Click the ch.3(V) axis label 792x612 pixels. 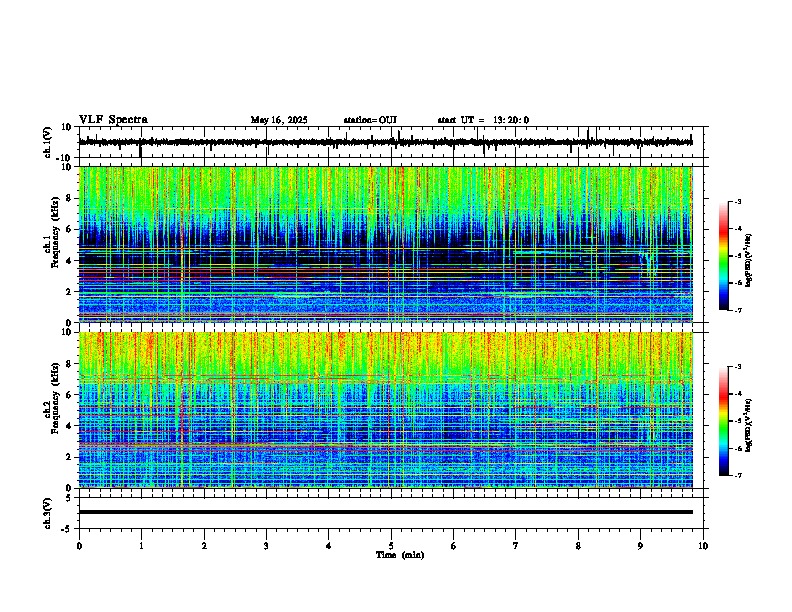tap(47, 513)
